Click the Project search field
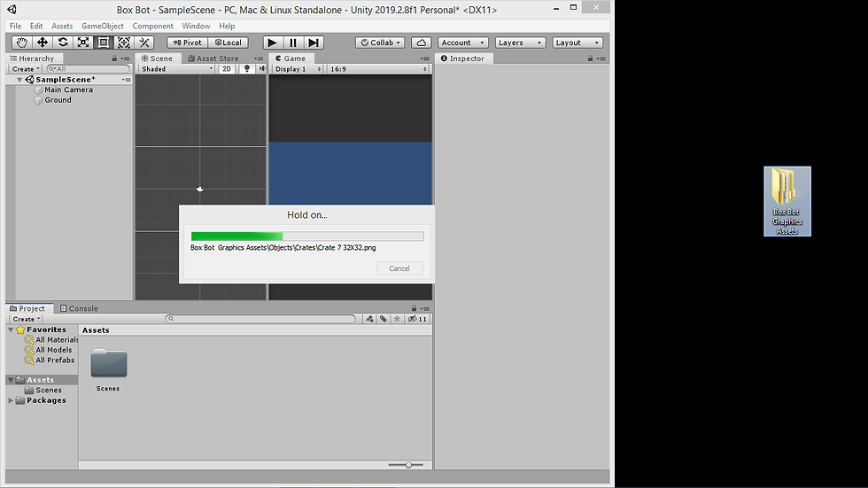Screen dimensions: 868x488 [x=260, y=319]
